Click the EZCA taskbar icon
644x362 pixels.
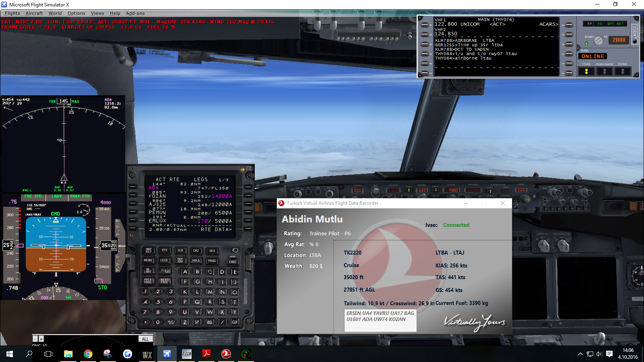187,354
